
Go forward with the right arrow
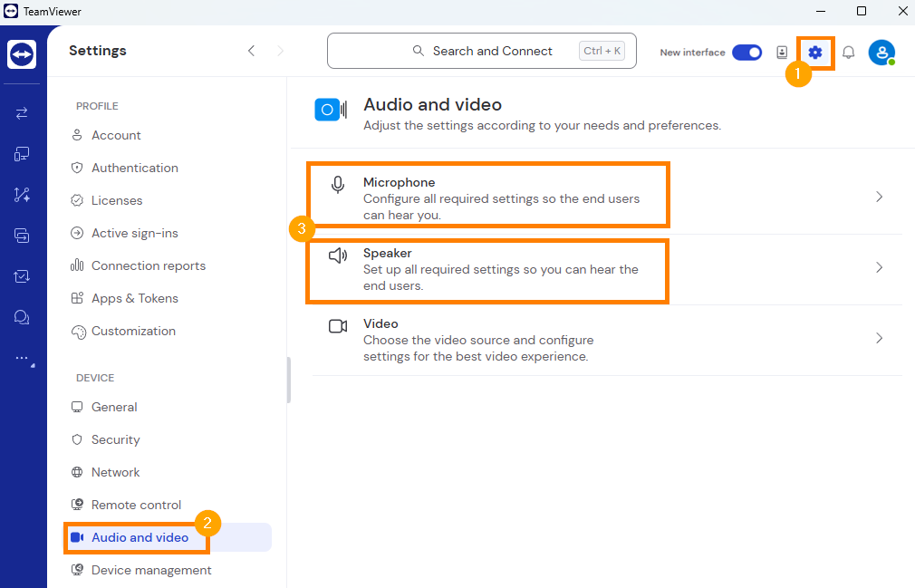point(281,51)
